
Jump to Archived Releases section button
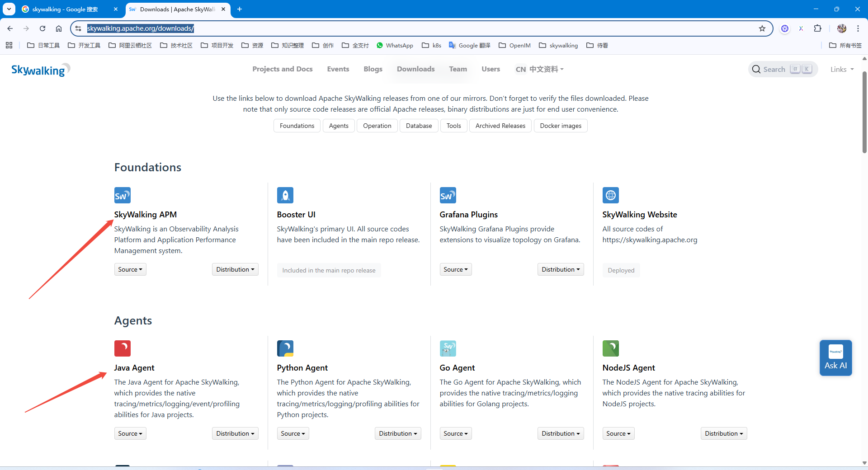(500, 126)
